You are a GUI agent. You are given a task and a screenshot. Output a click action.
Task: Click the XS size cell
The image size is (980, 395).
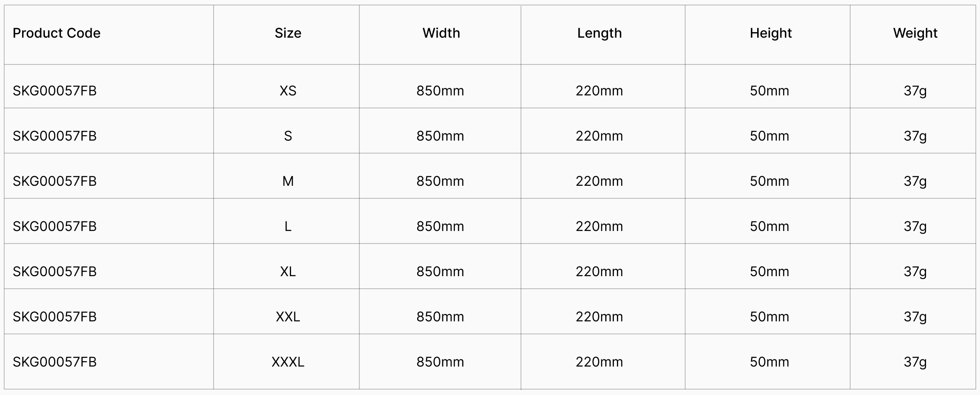(288, 91)
